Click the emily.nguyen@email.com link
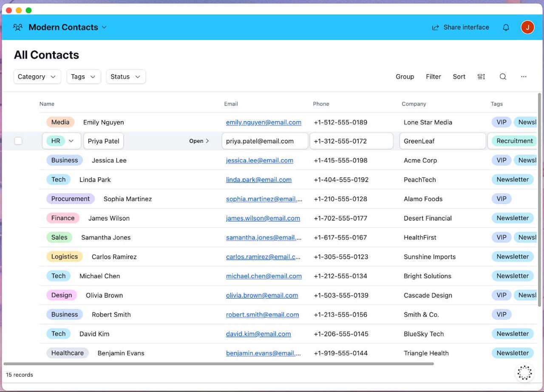 pyautogui.click(x=263, y=122)
